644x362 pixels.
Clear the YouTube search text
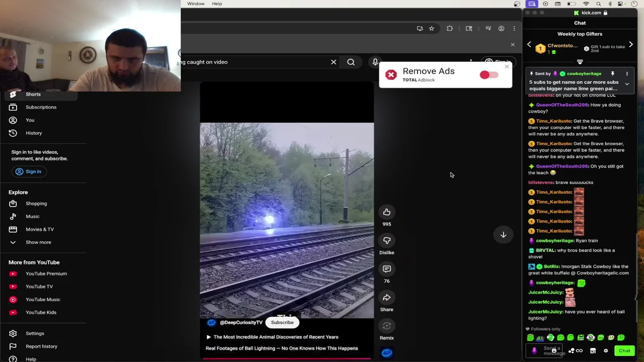(x=334, y=62)
